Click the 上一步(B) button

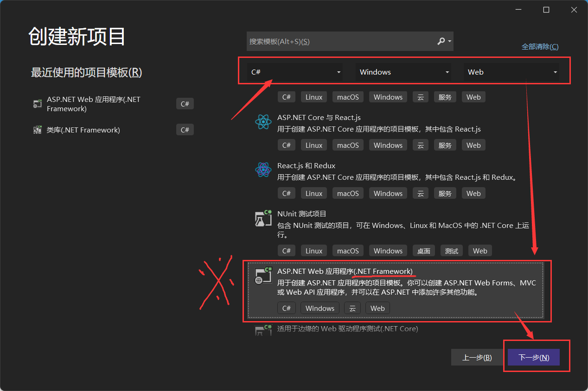tap(477, 357)
